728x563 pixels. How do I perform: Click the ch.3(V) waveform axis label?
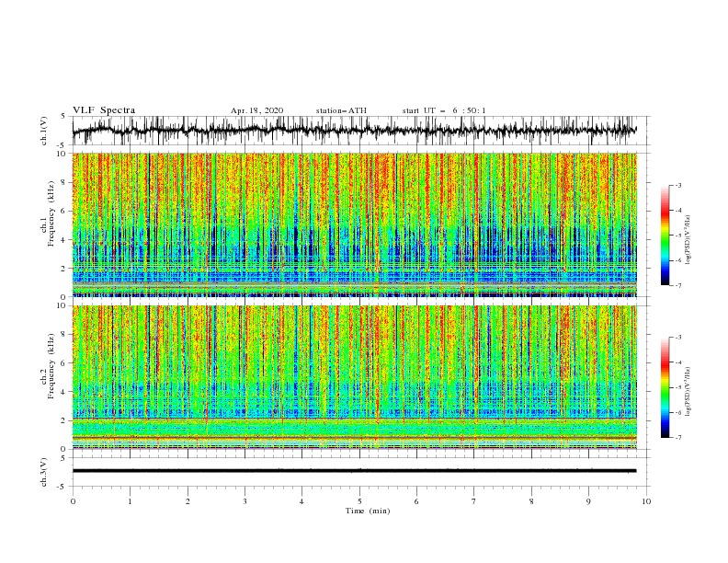(x=44, y=472)
